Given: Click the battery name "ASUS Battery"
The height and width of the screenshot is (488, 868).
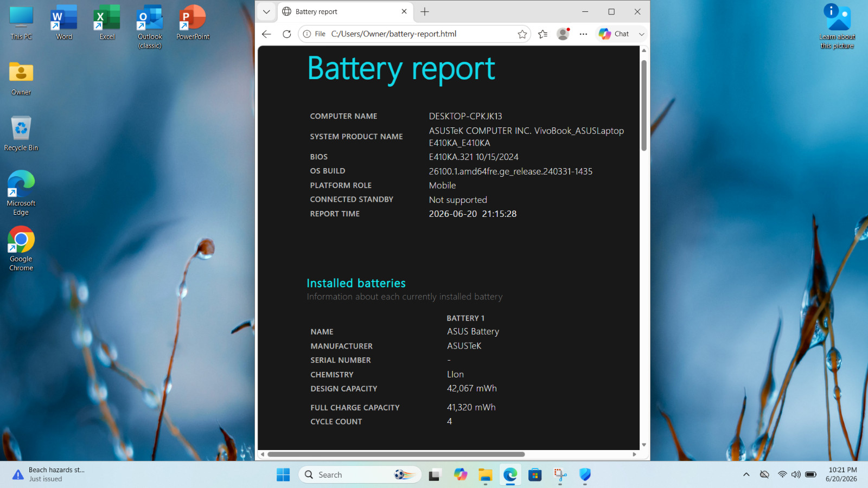Looking at the screenshot, I should pyautogui.click(x=473, y=331).
